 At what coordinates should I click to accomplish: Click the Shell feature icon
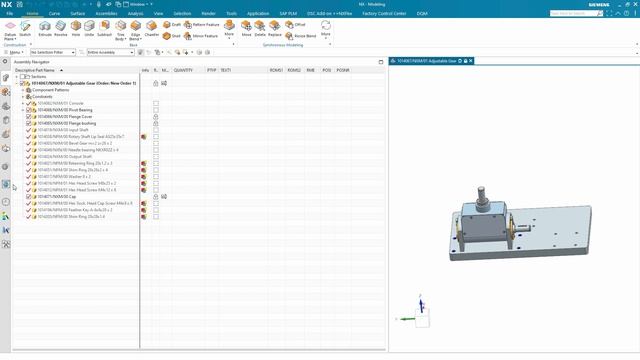point(167,36)
